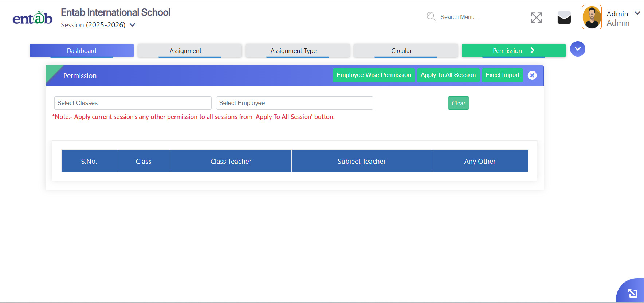The image size is (644, 303).
Task: Open the Session year dropdown
Action: coord(133,25)
